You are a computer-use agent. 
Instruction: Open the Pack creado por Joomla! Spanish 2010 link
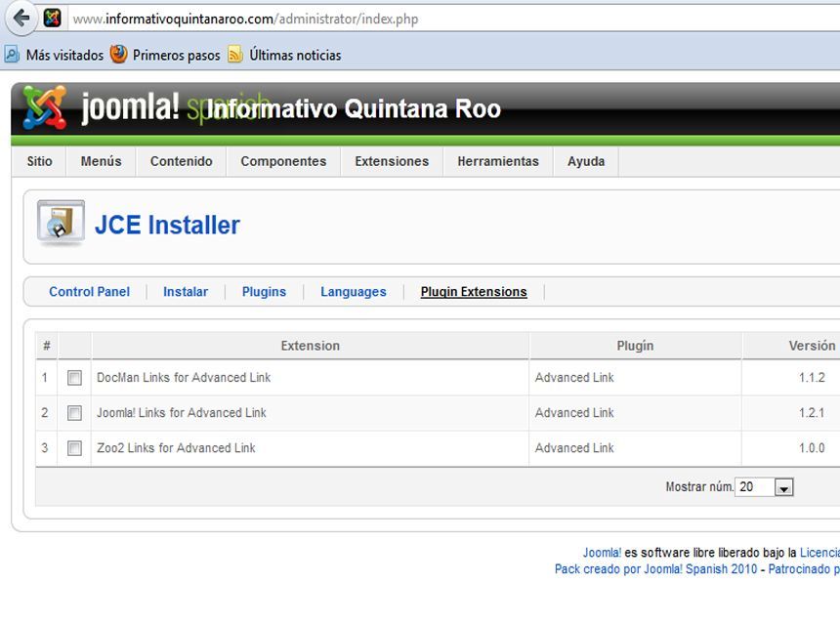coord(655,569)
